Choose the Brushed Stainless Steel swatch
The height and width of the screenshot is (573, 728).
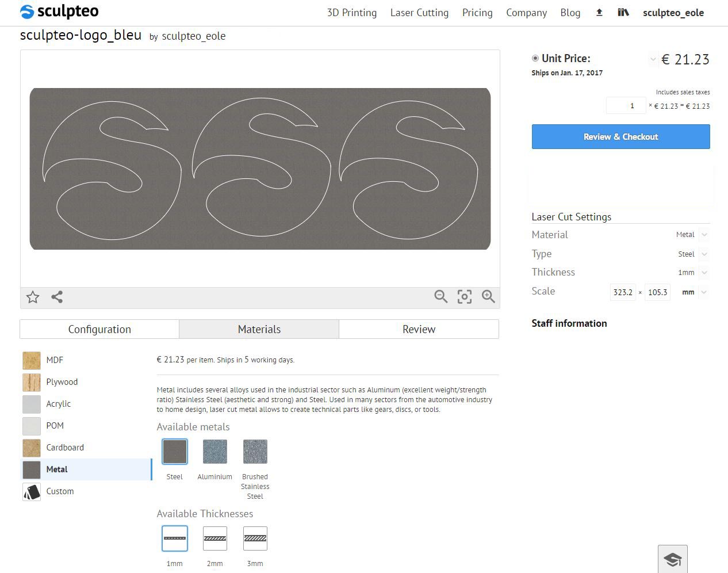255,451
